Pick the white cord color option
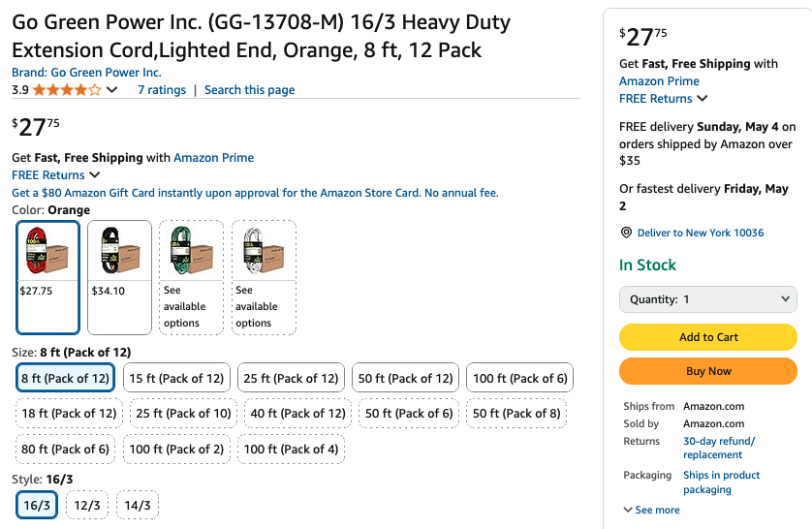This screenshot has width=812, height=529. click(x=264, y=276)
